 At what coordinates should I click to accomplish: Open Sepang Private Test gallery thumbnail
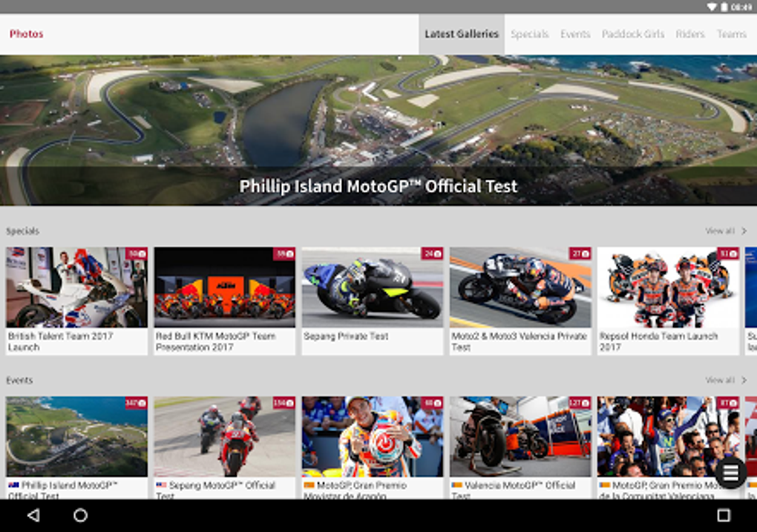[373, 287]
